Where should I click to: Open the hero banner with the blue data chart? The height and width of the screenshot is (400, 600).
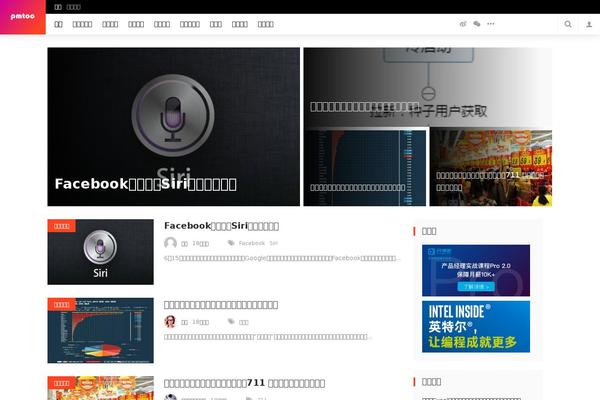(x=365, y=168)
